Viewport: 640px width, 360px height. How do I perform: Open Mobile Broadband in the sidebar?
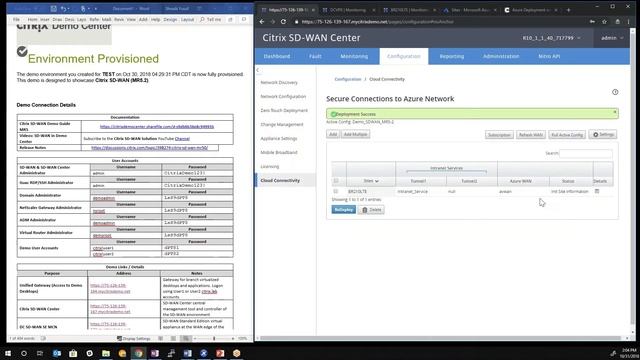click(x=279, y=152)
